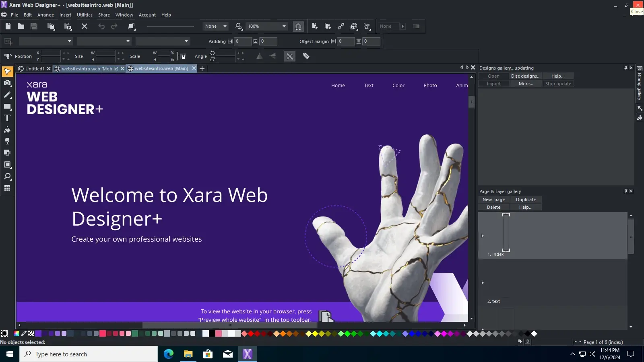The image size is (644, 362).
Task: Save the document with the disk icon
Action: click(34, 26)
